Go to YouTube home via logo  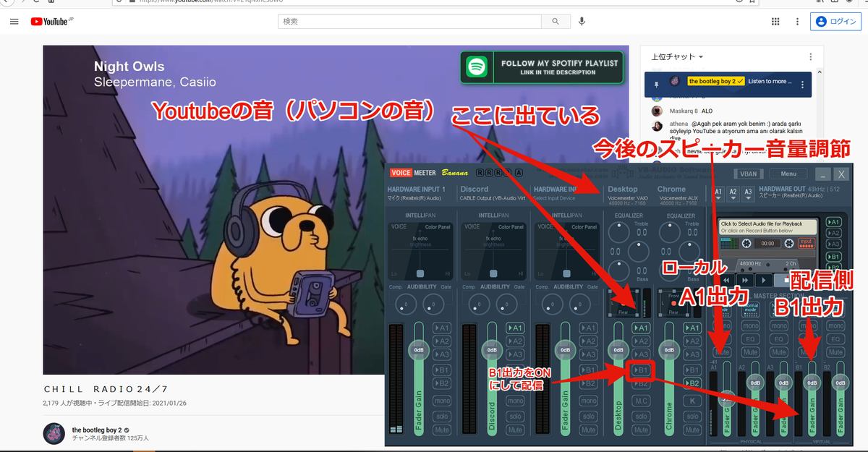point(50,22)
